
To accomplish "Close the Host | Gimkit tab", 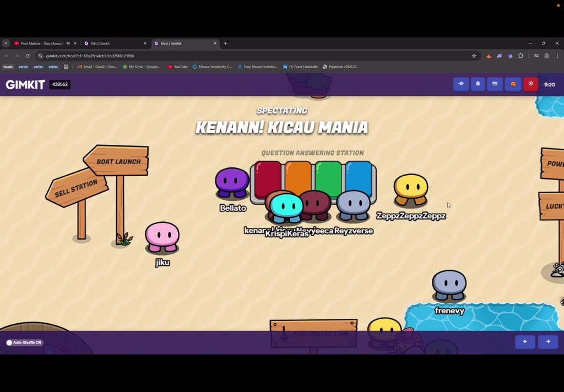I will (215, 43).
